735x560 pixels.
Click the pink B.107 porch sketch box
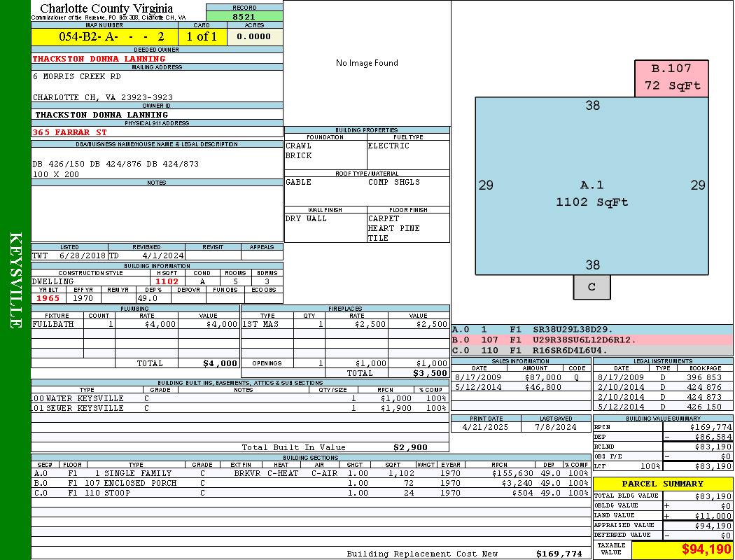coord(671,78)
